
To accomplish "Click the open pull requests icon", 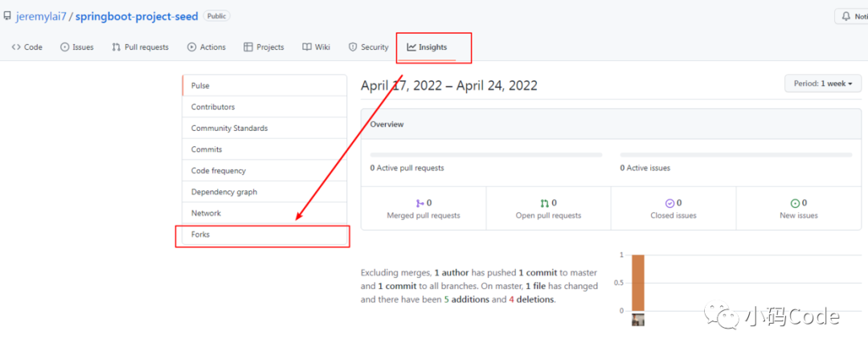I will (545, 203).
